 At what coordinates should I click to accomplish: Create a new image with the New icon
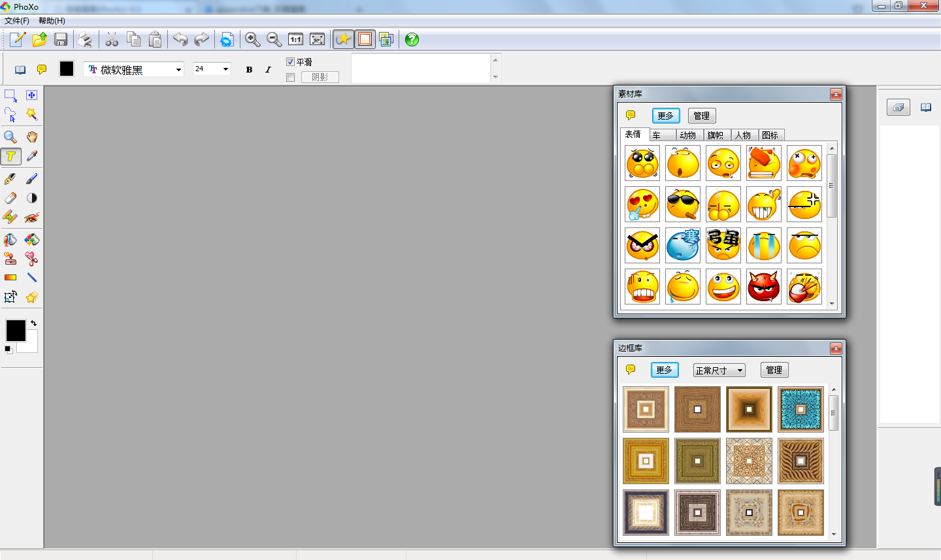pyautogui.click(x=18, y=40)
